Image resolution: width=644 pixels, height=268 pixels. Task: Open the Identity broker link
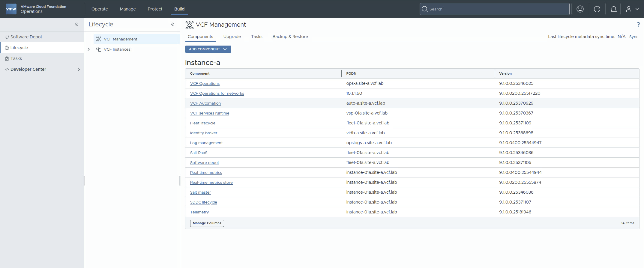tap(204, 133)
